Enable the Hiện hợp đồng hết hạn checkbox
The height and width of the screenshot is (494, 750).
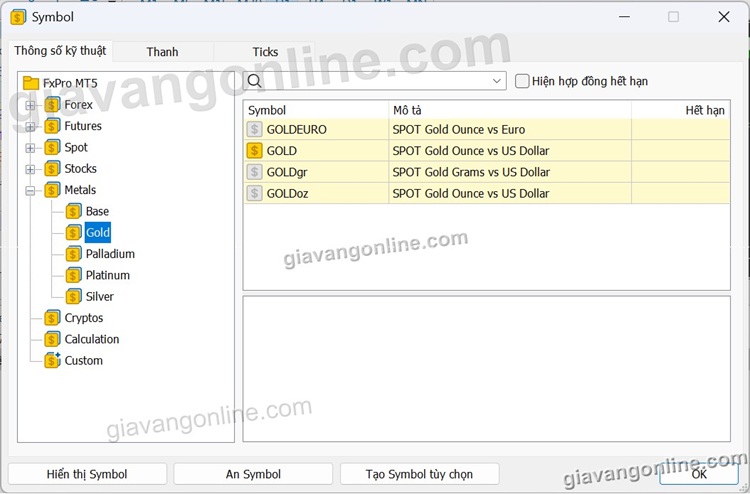click(522, 81)
